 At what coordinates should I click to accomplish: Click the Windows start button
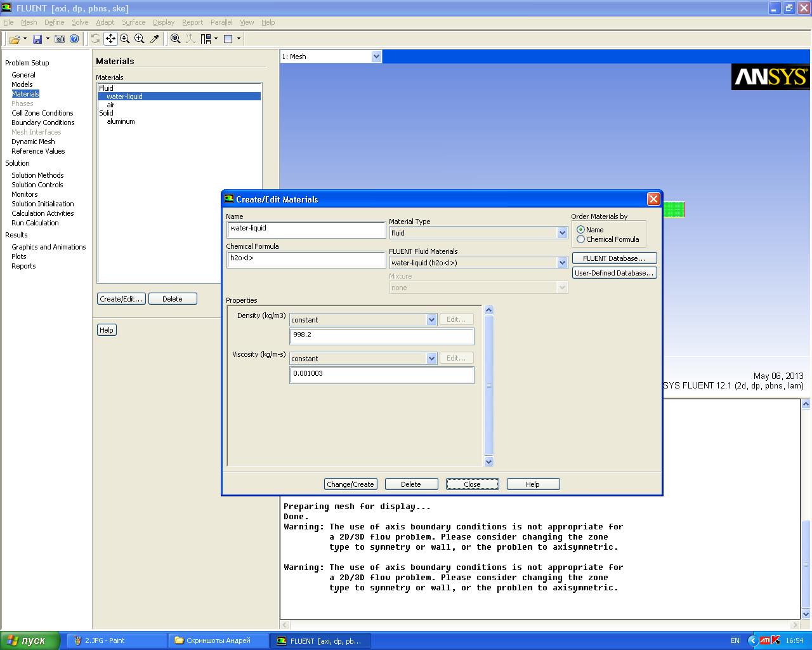click(x=30, y=640)
